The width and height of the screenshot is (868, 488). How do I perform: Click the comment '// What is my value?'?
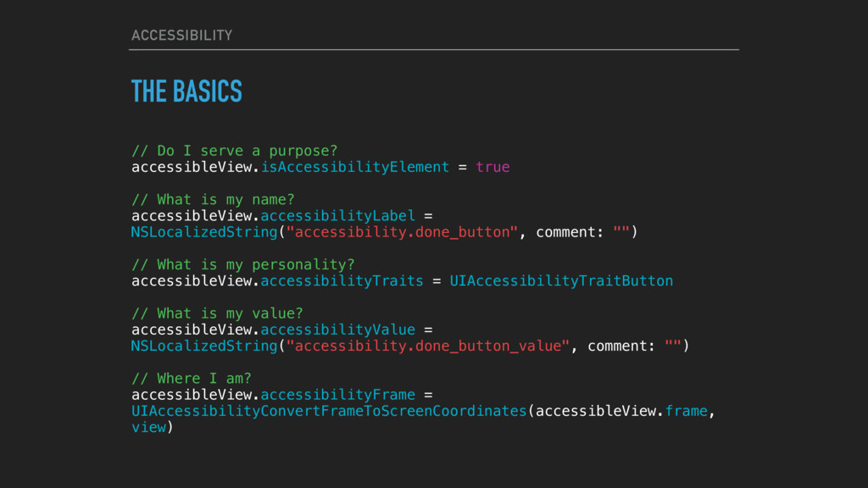[x=217, y=313]
